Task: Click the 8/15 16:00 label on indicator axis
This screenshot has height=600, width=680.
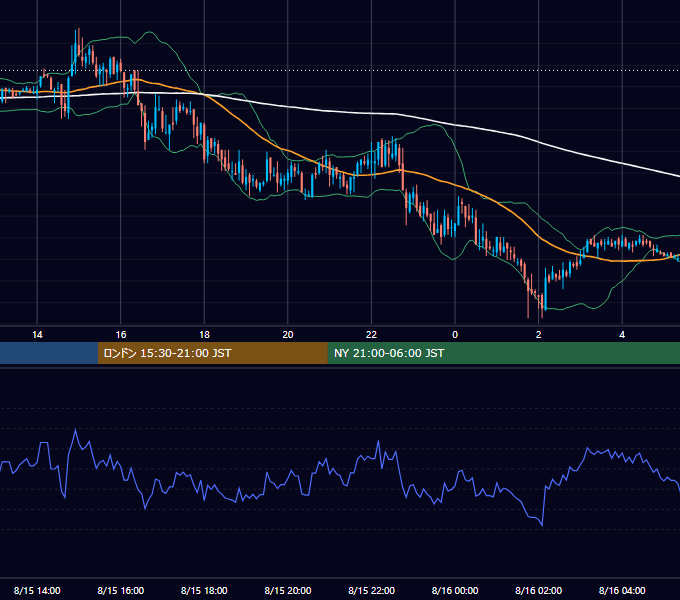Action: (x=121, y=590)
